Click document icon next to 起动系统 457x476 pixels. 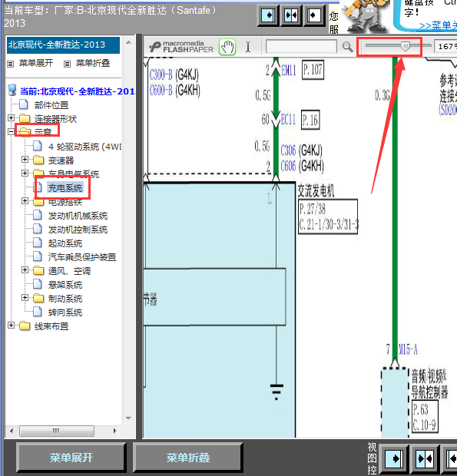point(38,243)
